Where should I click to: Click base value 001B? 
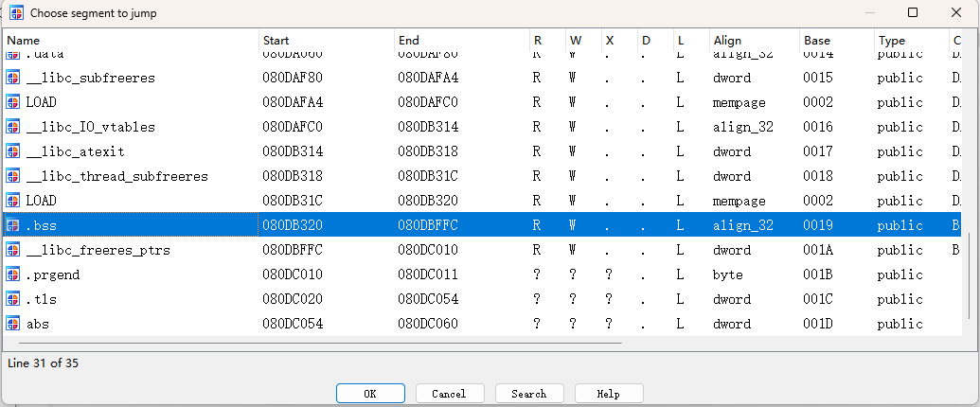pyautogui.click(x=818, y=274)
